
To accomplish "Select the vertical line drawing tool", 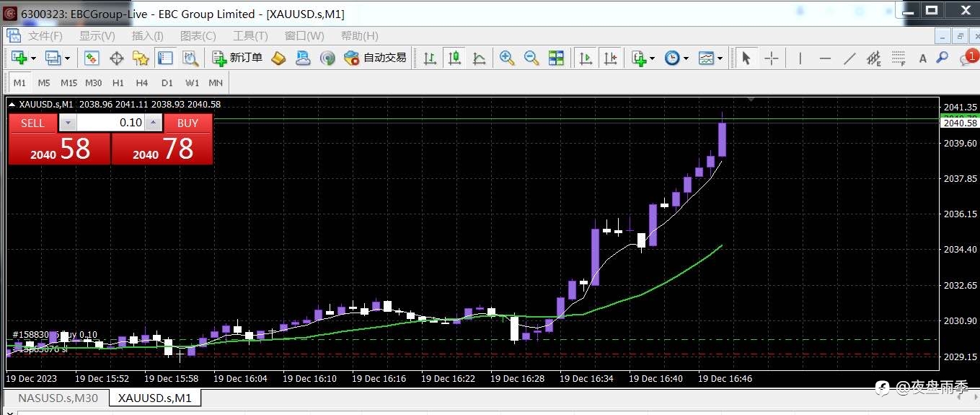I will (x=800, y=58).
